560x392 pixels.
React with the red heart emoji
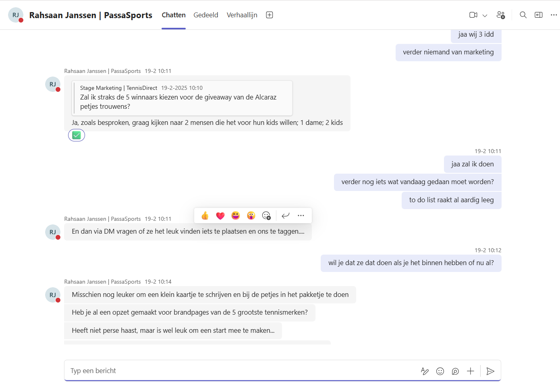tap(220, 216)
